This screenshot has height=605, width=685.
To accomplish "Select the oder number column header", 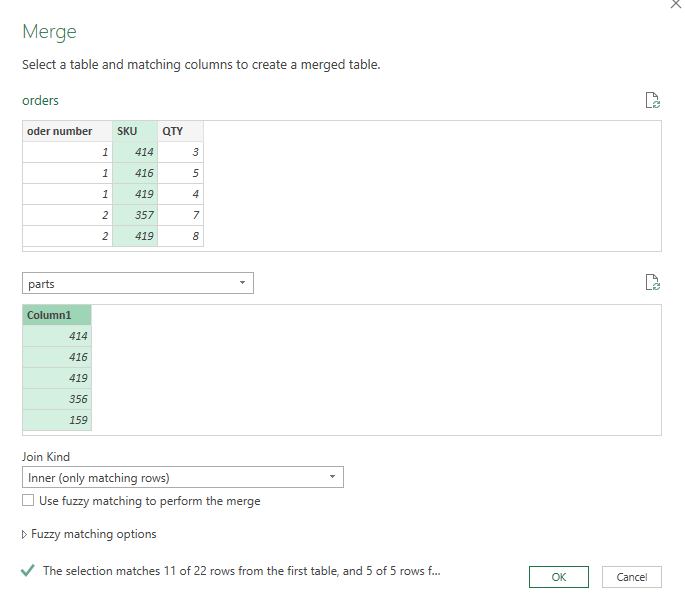I will pos(67,131).
